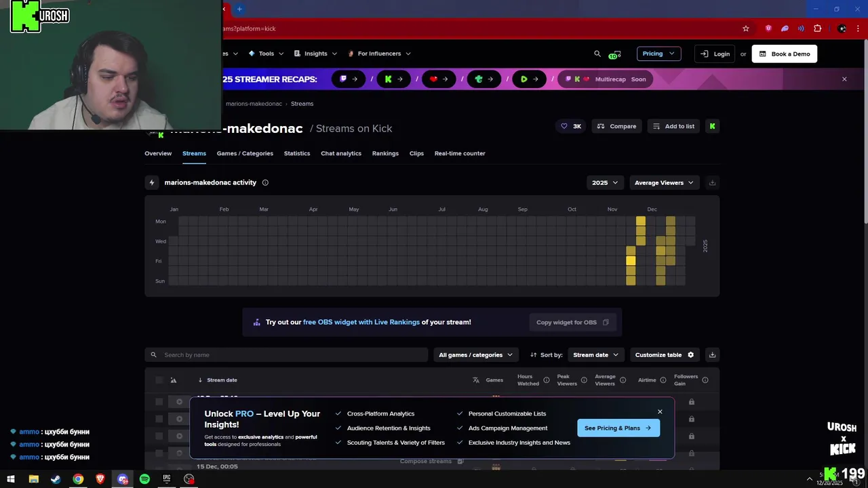Expand the Insights menu
The image size is (868, 488).
(315, 54)
